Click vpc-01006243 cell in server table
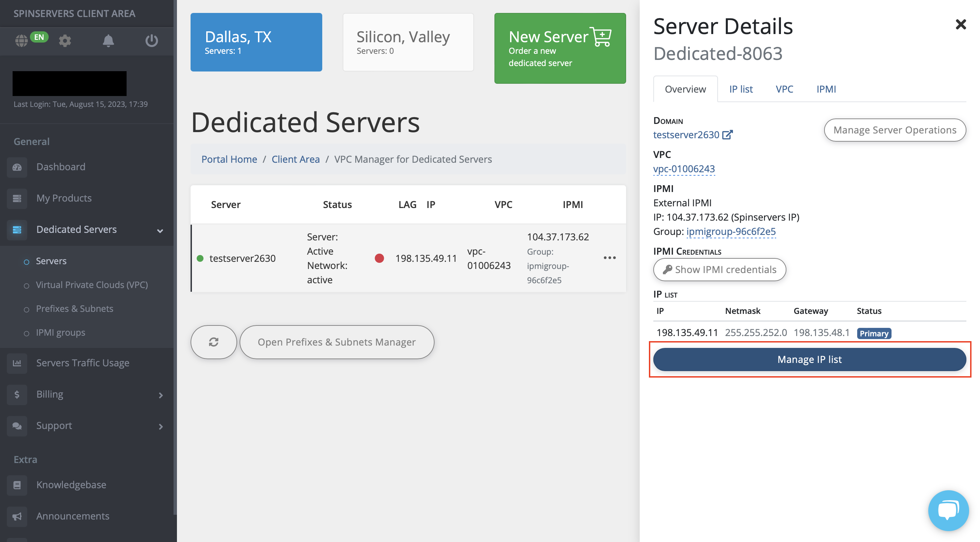The width and height of the screenshot is (980, 542). (489, 258)
